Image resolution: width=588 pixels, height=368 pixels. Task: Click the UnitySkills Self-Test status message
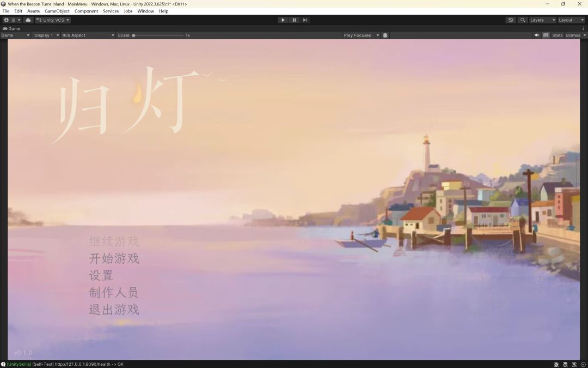click(65, 364)
